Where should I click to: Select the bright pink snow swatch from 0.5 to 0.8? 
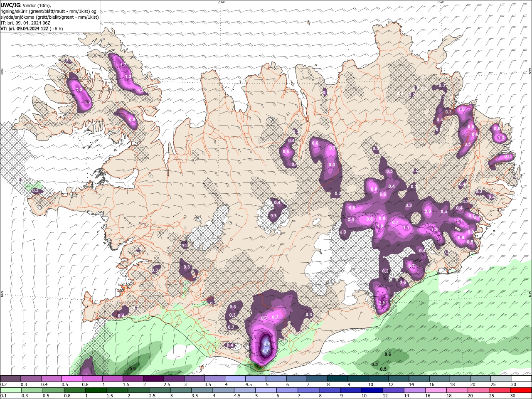click(72, 378)
